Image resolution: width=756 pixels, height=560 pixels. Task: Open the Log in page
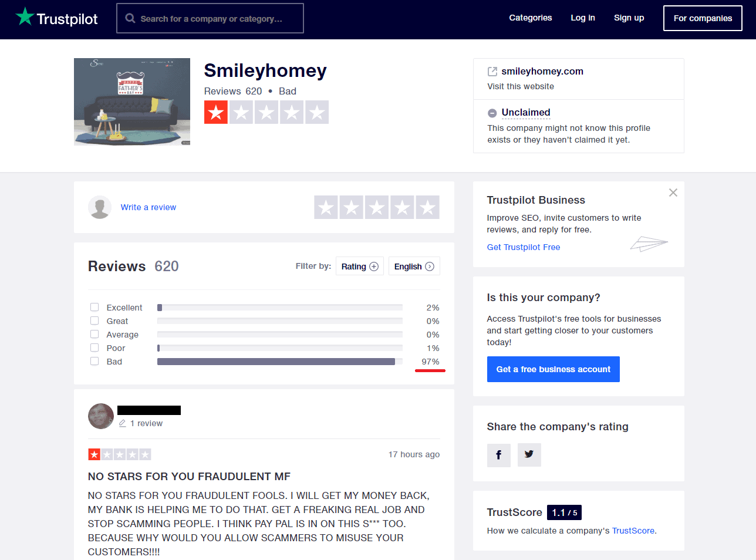[583, 18]
